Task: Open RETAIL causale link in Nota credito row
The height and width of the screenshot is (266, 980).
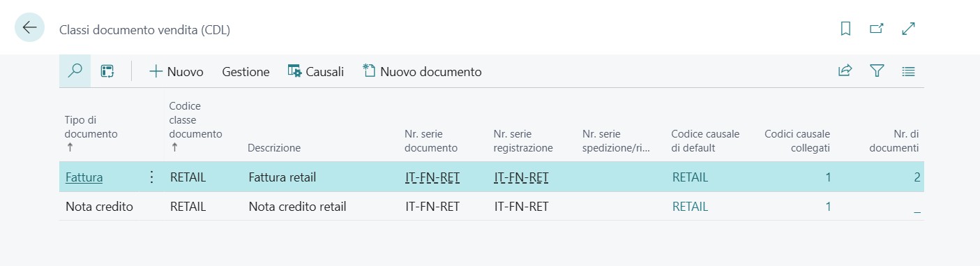Action: pyautogui.click(x=690, y=207)
